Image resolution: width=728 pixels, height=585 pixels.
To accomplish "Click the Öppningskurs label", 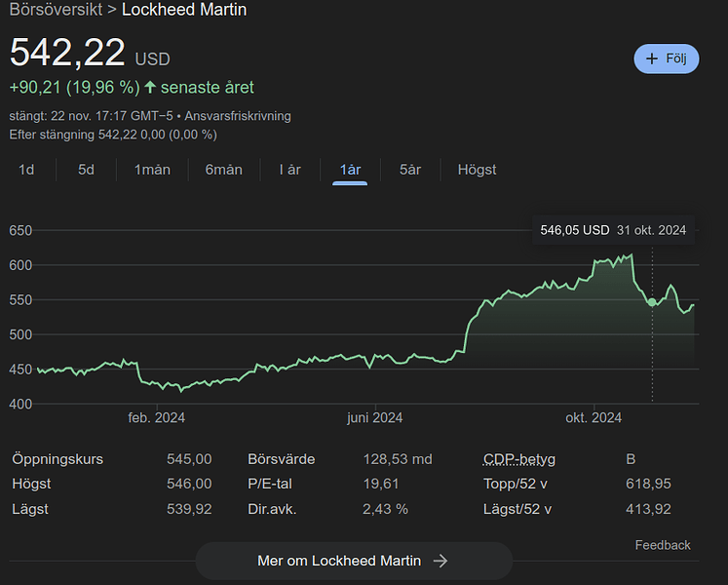I will click(57, 459).
